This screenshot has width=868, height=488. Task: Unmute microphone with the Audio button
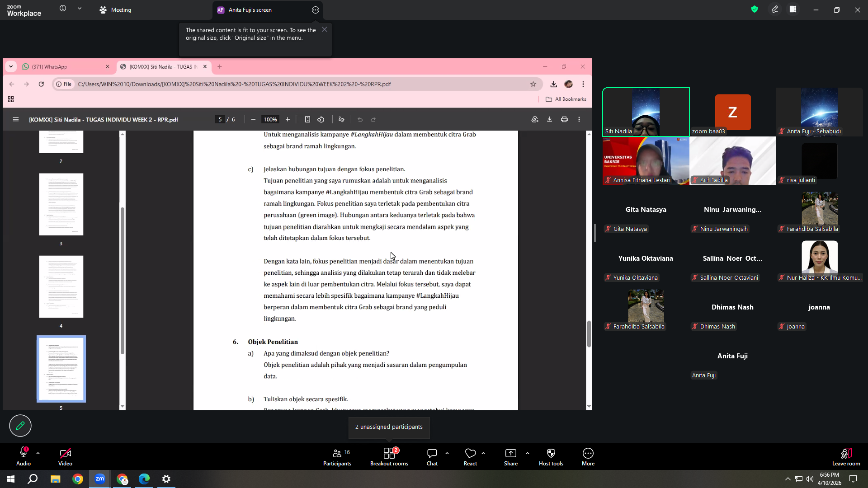(x=24, y=457)
